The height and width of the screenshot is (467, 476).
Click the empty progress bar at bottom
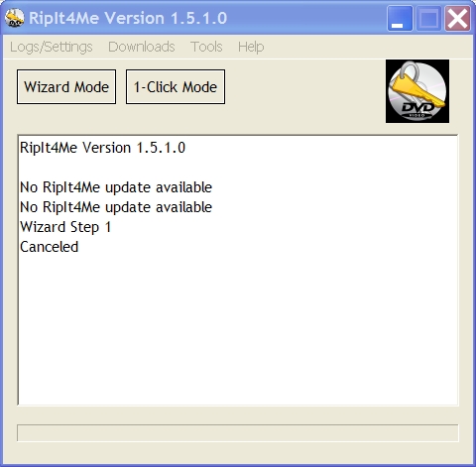(x=238, y=433)
